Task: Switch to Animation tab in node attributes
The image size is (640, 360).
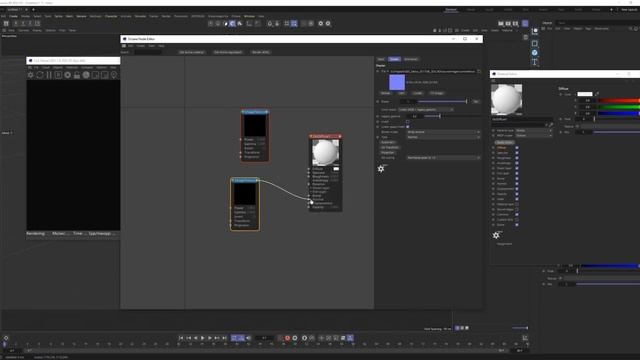Action: click(411, 59)
